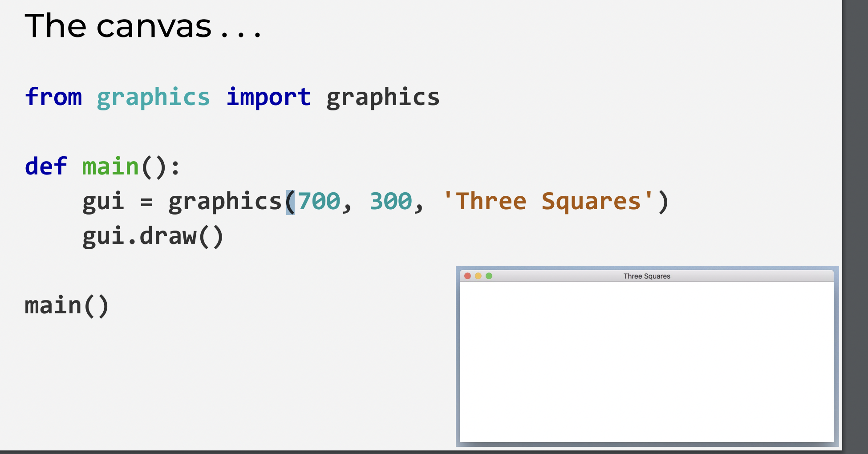Click the highlighted opening parenthesis before 700
Screen dimensions: 868x454
tap(290, 202)
